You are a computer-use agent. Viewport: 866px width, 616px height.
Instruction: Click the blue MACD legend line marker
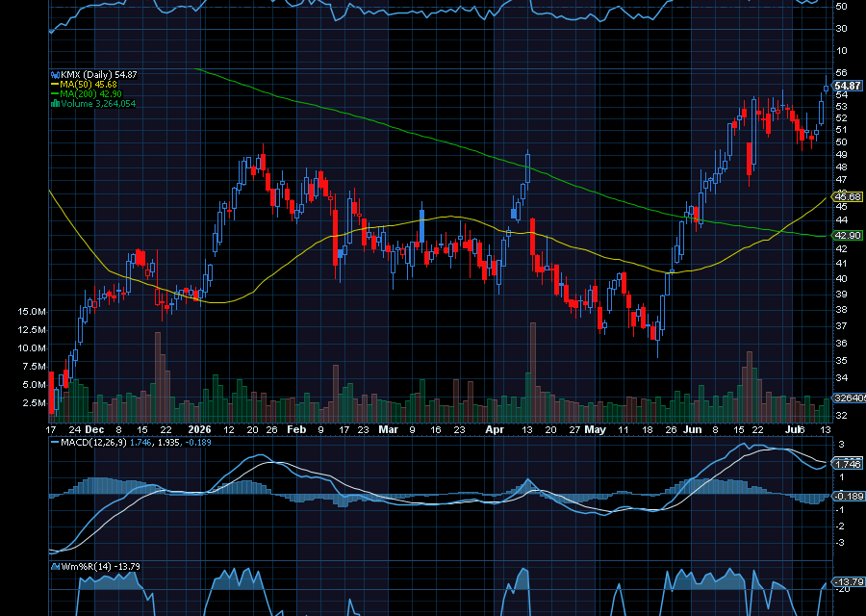55,443
